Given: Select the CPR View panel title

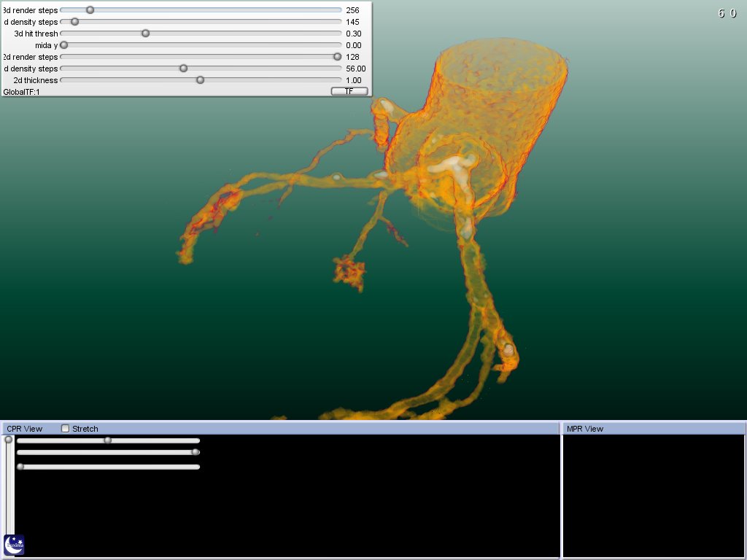Looking at the screenshot, I should pyautogui.click(x=25, y=429).
